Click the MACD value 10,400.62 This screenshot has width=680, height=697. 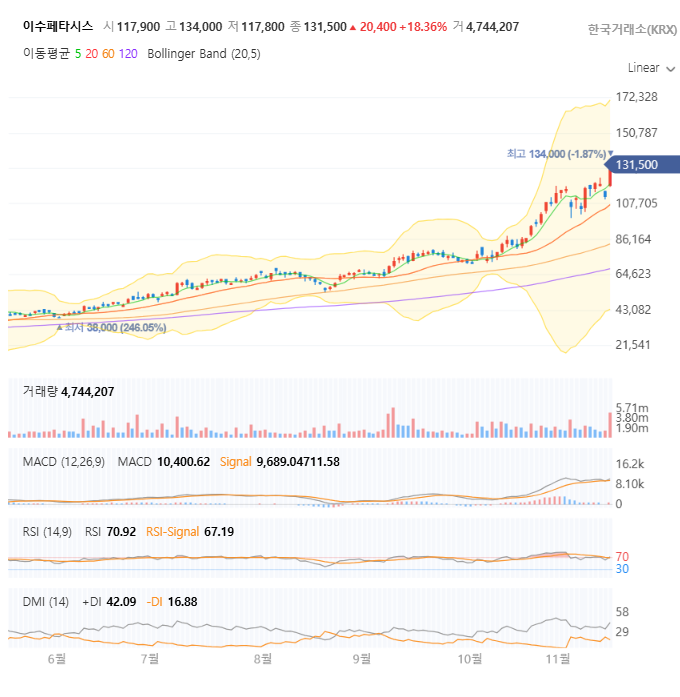click(184, 462)
